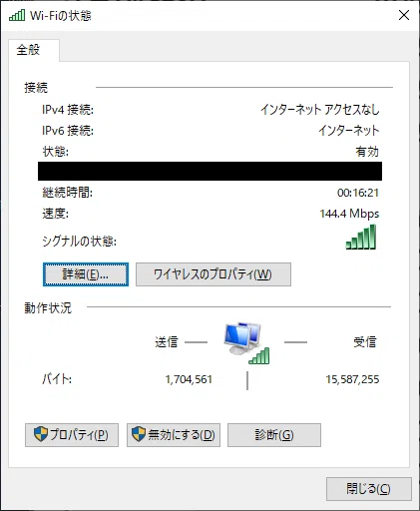Screen dimensions: 420x511
Task: Select the 全般 tab
Action: tap(29, 50)
